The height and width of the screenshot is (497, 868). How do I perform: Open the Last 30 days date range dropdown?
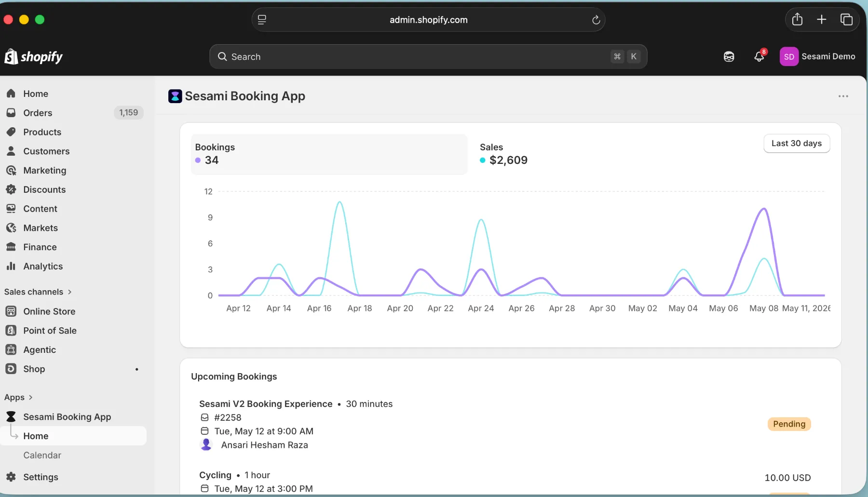tap(797, 143)
